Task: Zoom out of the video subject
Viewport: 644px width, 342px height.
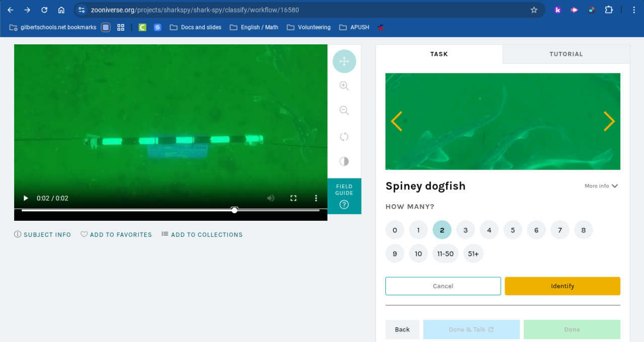Action: click(344, 111)
